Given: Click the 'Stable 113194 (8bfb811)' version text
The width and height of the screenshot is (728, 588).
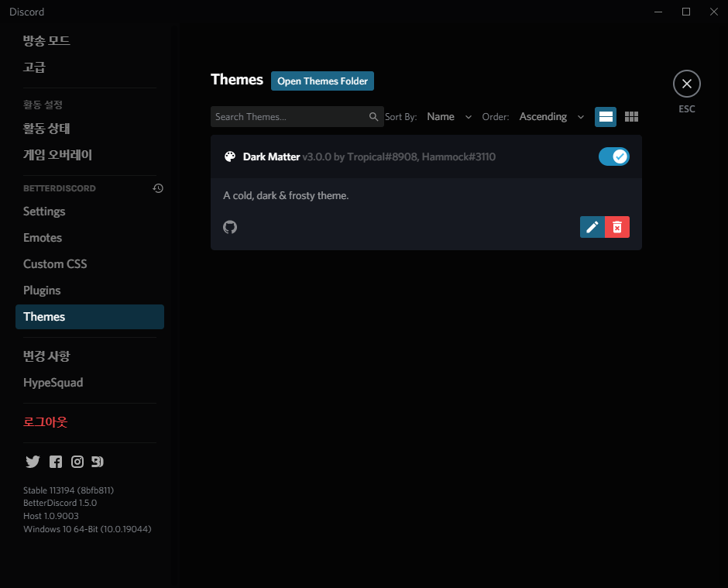Looking at the screenshot, I should [68, 490].
